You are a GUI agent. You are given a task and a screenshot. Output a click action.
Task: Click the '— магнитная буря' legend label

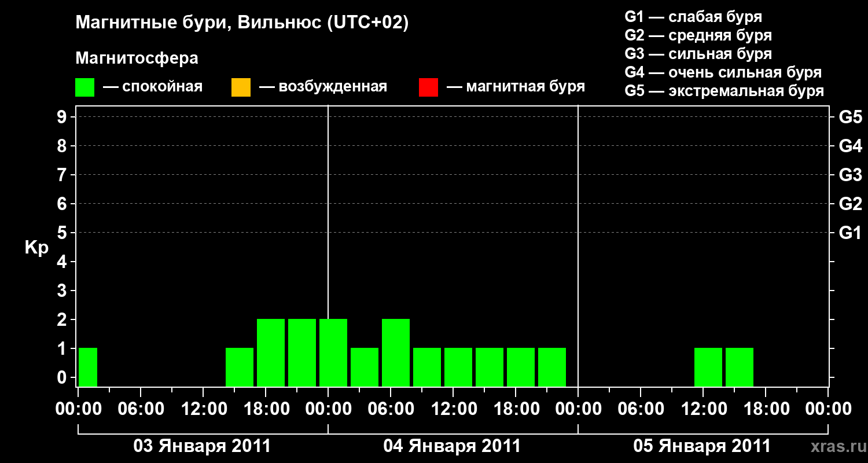(x=516, y=87)
